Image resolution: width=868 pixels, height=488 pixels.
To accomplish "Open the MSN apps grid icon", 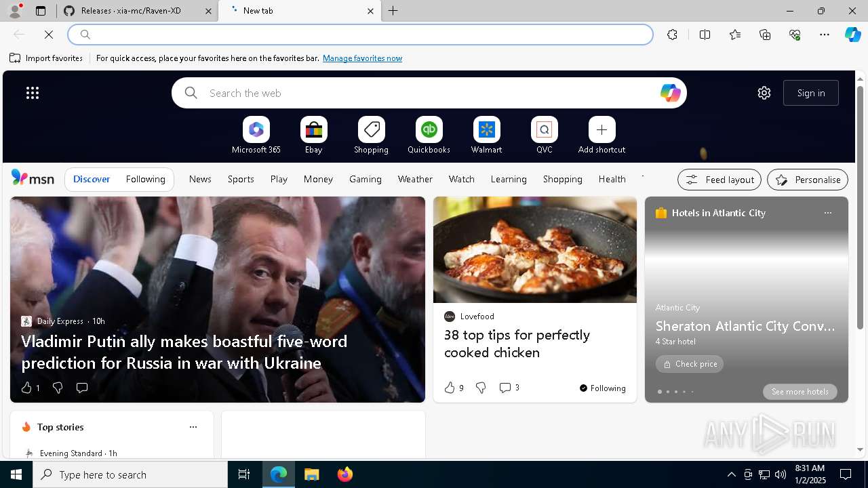I will tap(33, 93).
